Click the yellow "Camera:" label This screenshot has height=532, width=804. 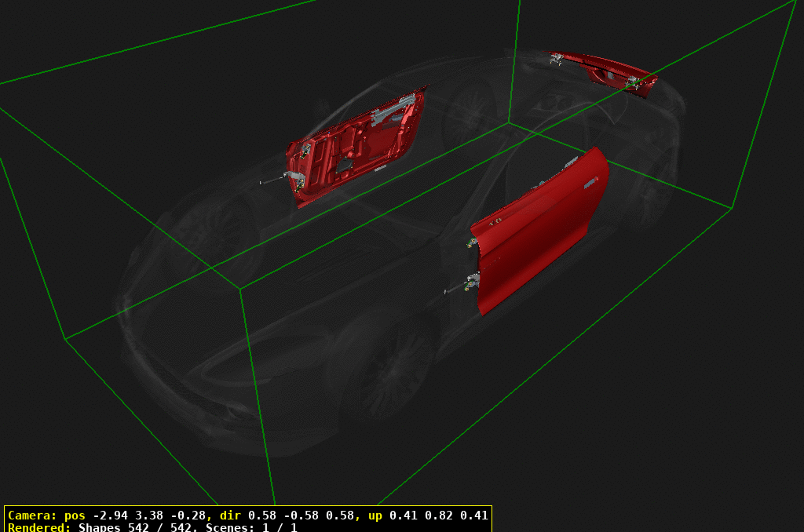pyautogui.click(x=31, y=516)
